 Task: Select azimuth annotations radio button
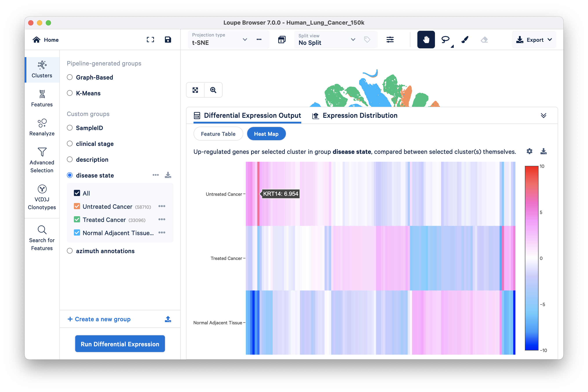[x=70, y=251]
